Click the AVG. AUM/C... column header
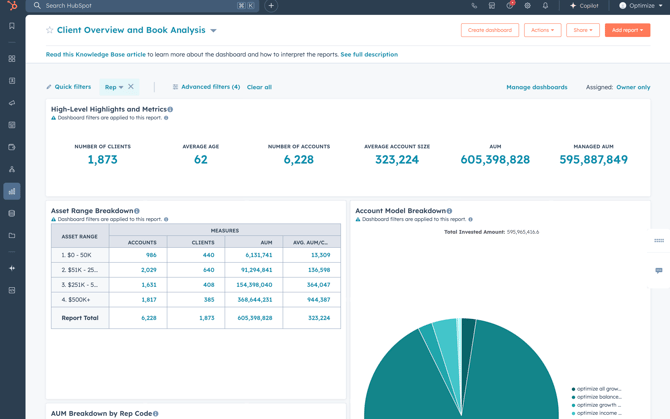 click(311, 242)
